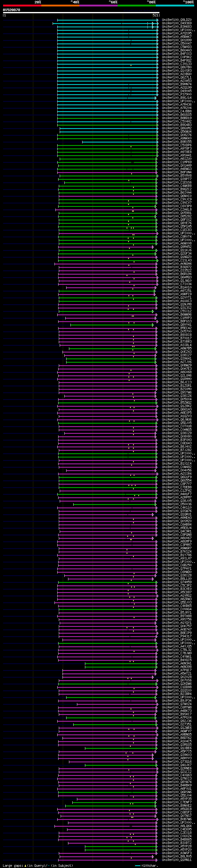Click label UniRef100_Q08276

pos(177,135)
